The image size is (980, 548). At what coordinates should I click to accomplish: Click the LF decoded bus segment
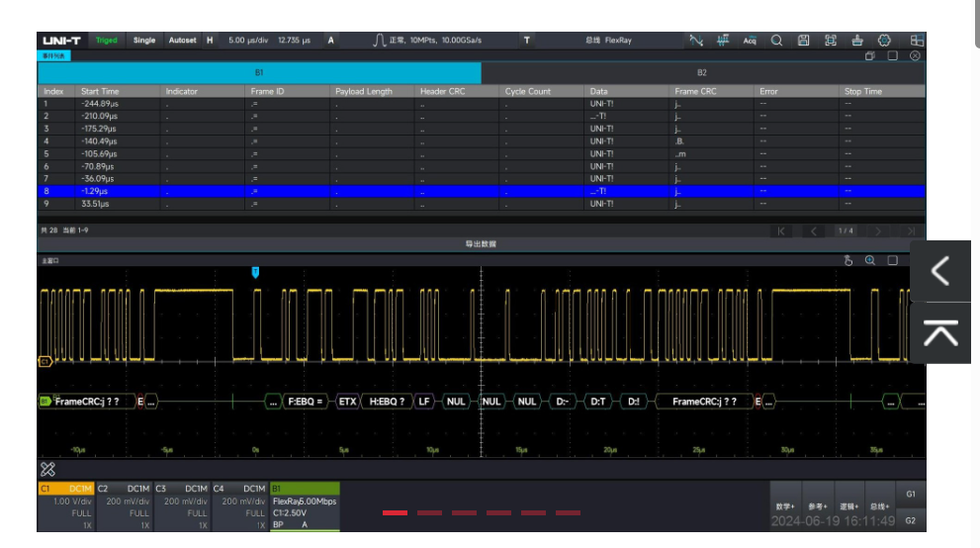coord(424,402)
